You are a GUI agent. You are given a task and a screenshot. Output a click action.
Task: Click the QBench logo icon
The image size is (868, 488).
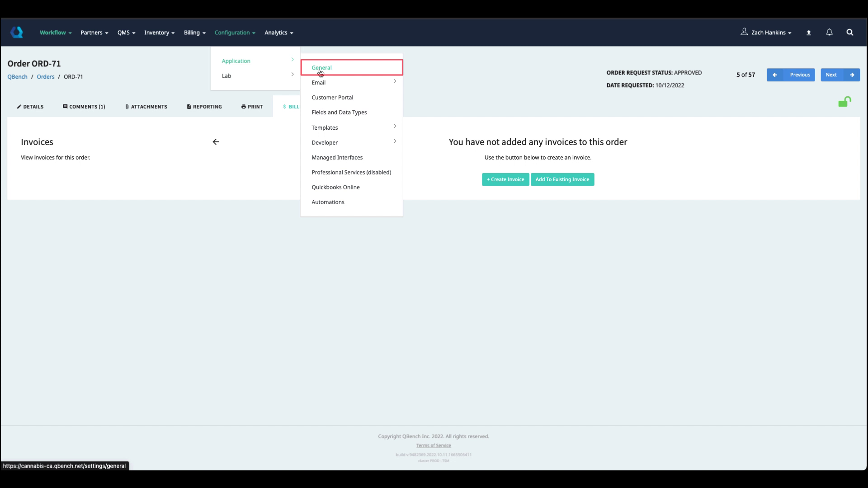click(17, 32)
